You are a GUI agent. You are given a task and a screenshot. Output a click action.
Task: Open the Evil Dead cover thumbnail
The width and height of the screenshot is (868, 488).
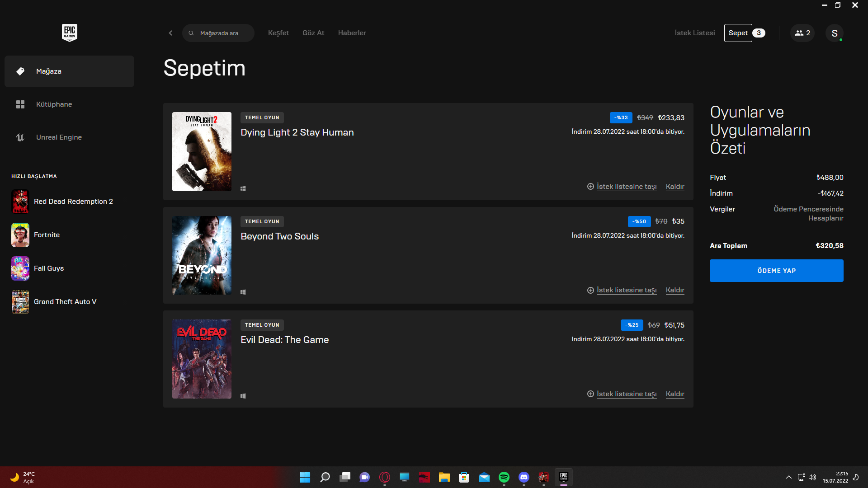pos(202,359)
